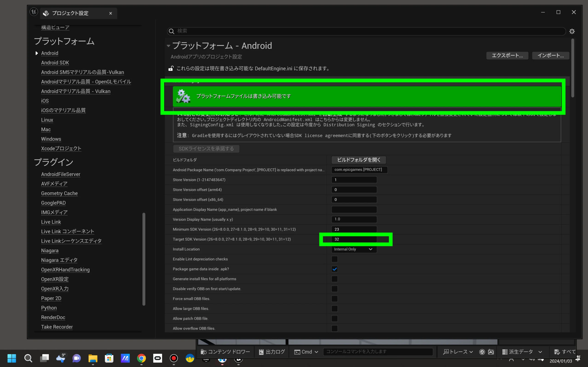The image size is (588, 367).
Task: Enable Lint depreciation checks checkbox
Action: (x=335, y=259)
